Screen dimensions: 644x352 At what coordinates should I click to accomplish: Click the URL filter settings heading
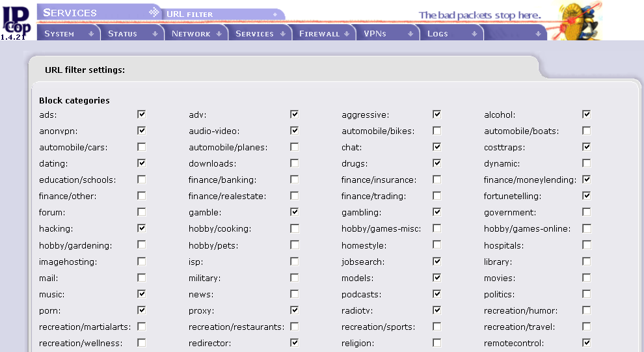point(85,70)
